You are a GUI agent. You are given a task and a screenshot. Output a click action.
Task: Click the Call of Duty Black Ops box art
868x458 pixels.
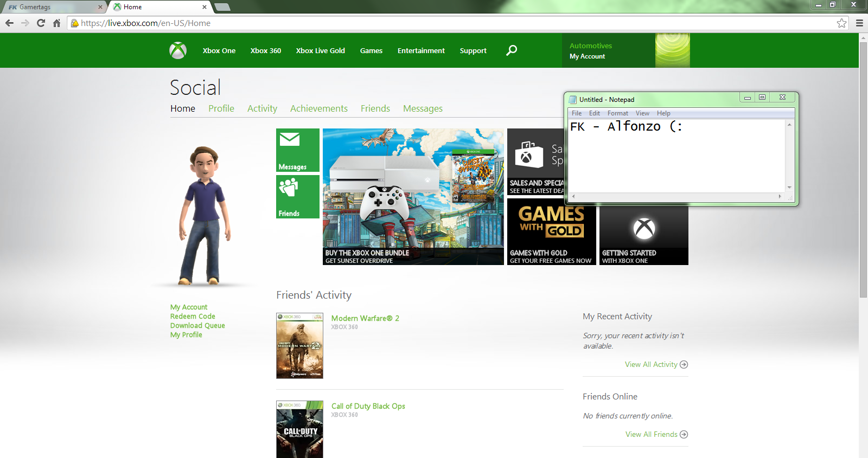[x=299, y=429]
